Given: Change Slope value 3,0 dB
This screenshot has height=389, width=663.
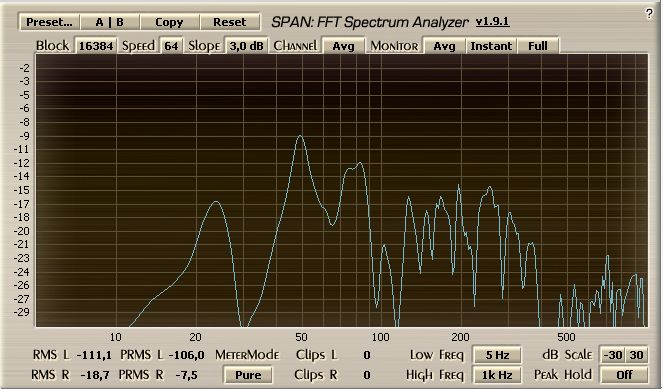Looking at the screenshot, I should pyautogui.click(x=246, y=46).
